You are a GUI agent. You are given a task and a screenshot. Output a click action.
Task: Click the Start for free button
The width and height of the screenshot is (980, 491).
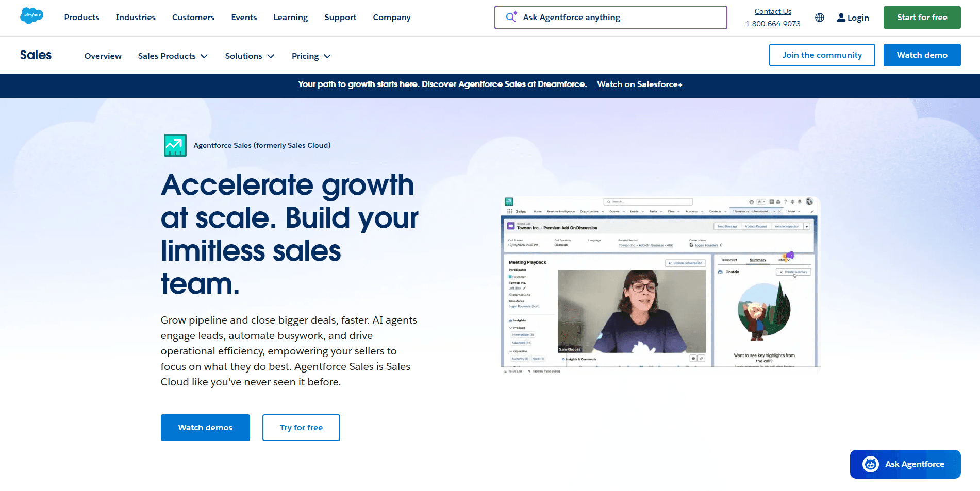pyautogui.click(x=922, y=18)
